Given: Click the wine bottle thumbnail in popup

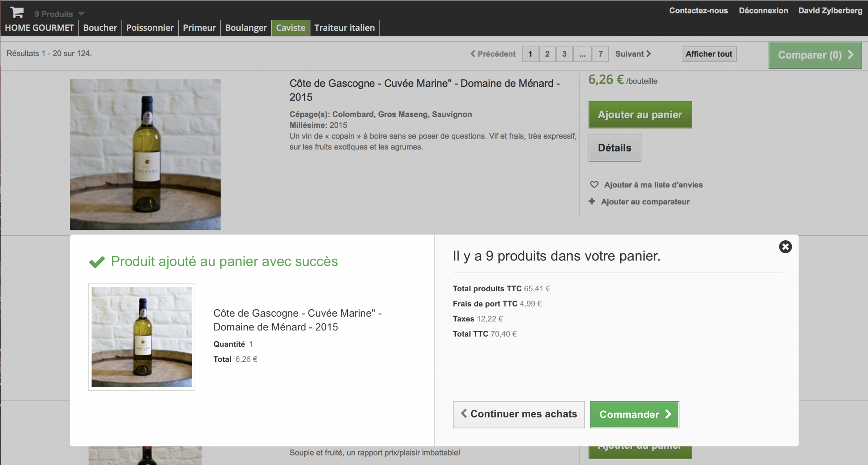Looking at the screenshot, I should click(141, 337).
